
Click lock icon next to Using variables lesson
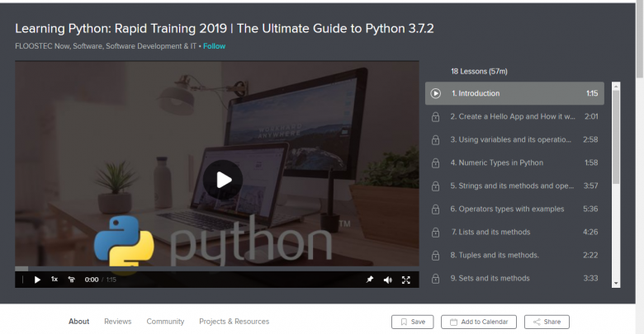pos(435,140)
